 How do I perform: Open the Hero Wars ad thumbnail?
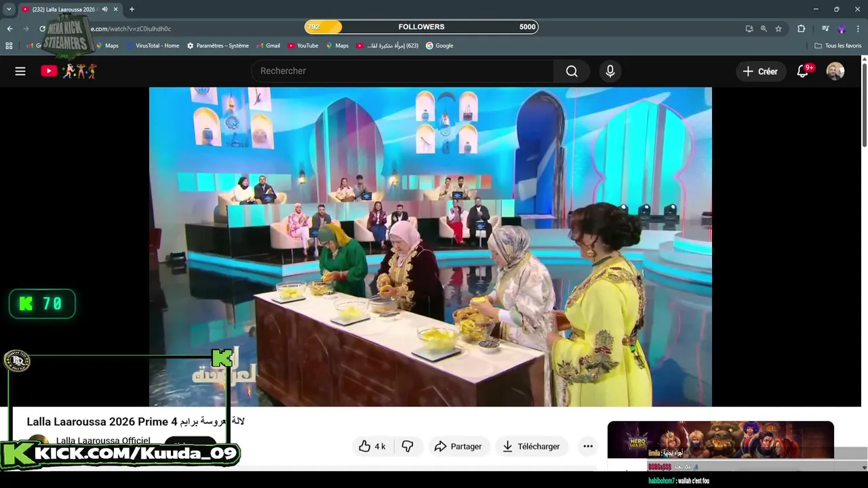click(720, 440)
